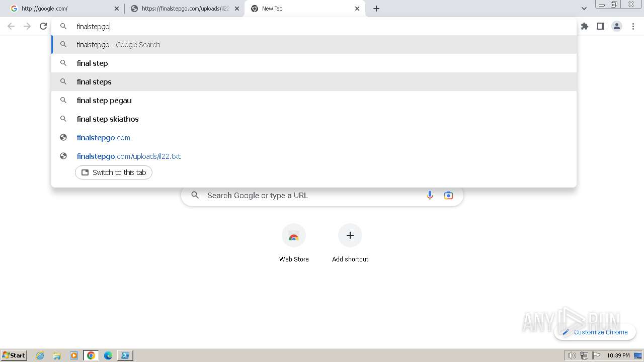Viewport: 644px width, 362px height.
Task: Start voice search with microphone icon
Action: point(430,196)
